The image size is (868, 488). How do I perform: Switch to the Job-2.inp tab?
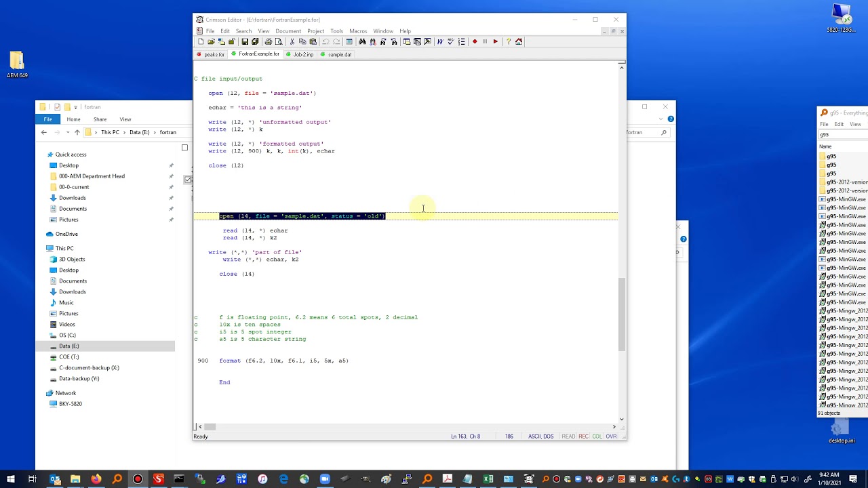(x=300, y=54)
